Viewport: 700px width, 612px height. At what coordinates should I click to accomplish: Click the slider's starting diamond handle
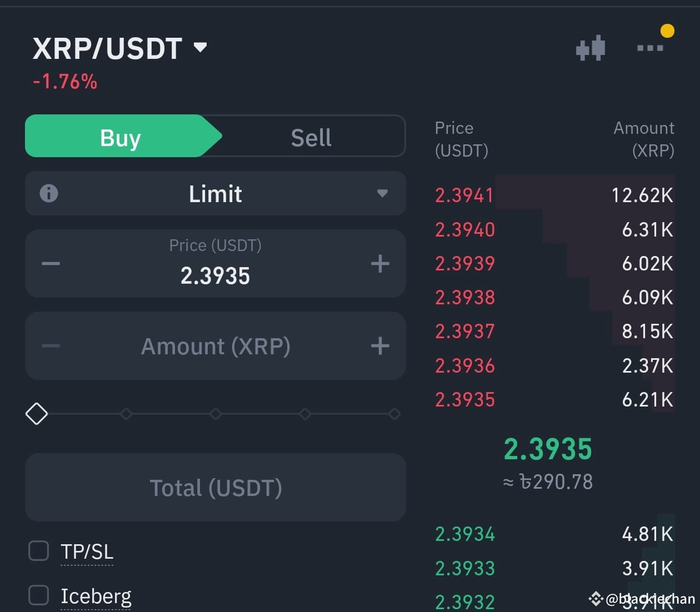[x=37, y=414]
